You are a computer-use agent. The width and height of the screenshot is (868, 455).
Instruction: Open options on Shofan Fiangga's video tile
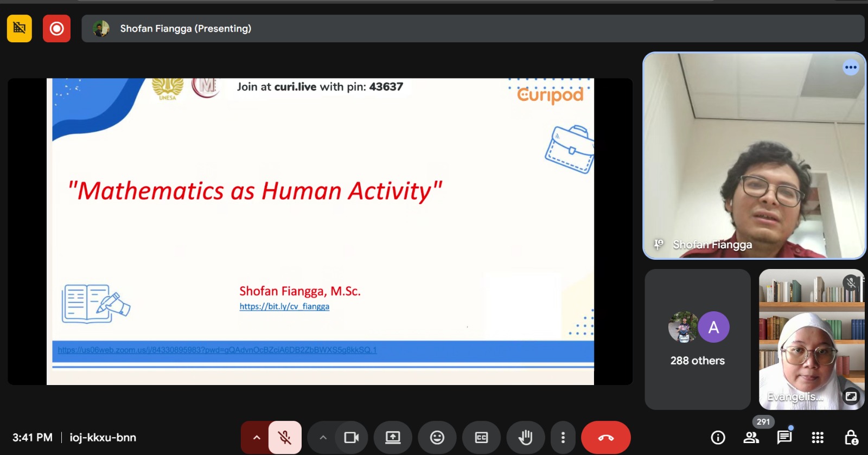[851, 68]
